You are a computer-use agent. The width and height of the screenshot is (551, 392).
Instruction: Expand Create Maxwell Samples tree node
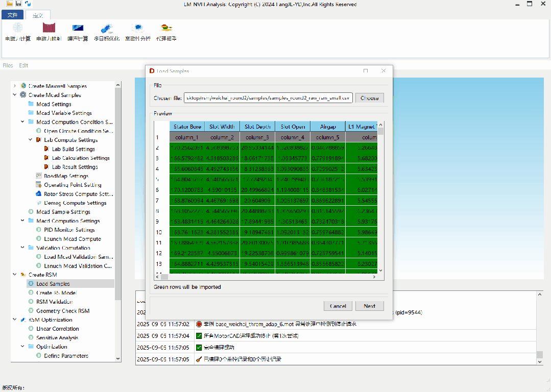(x=15, y=86)
